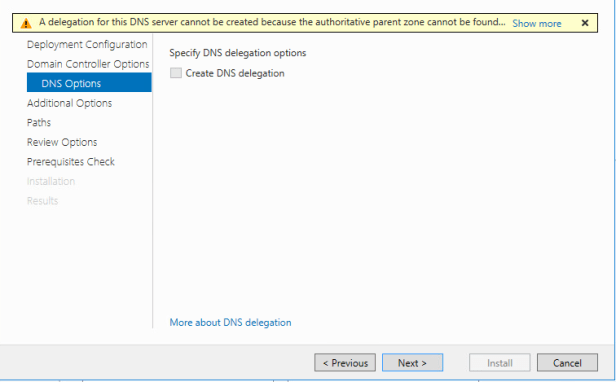
Task: Open the Domain Controller Options step
Action: 88,64
